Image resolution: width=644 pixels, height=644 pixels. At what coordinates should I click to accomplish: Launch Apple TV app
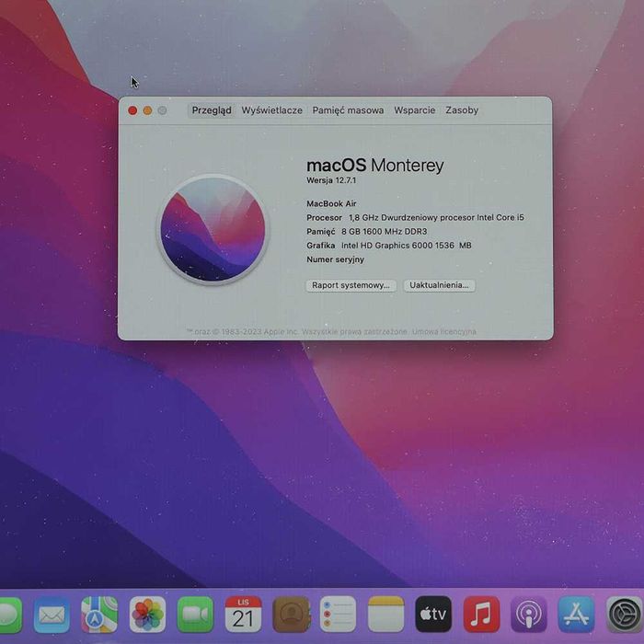tap(433, 615)
